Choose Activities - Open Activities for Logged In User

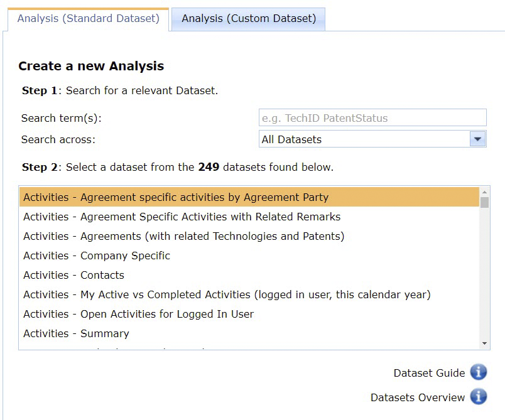coord(138,314)
